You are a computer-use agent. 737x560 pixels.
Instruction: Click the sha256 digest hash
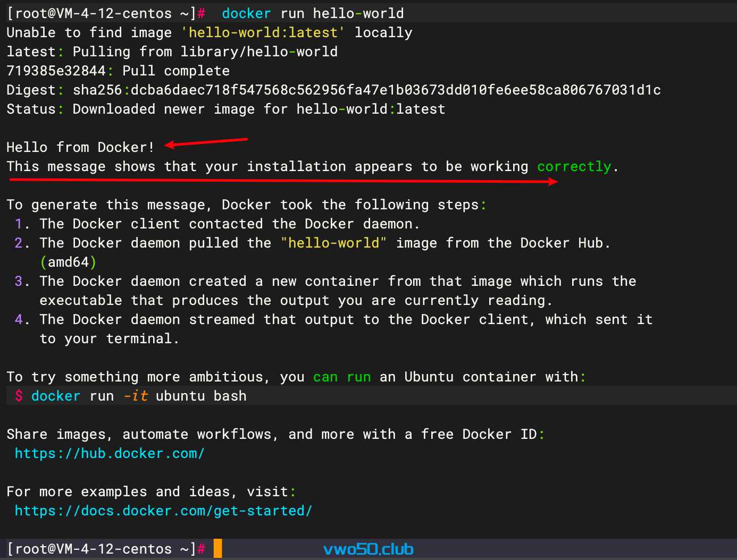tap(396, 90)
